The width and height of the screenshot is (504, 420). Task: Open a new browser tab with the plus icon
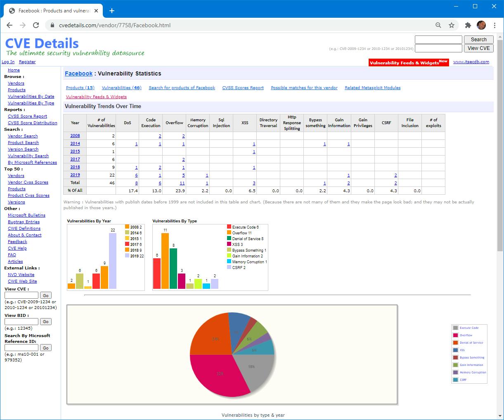[x=111, y=11]
